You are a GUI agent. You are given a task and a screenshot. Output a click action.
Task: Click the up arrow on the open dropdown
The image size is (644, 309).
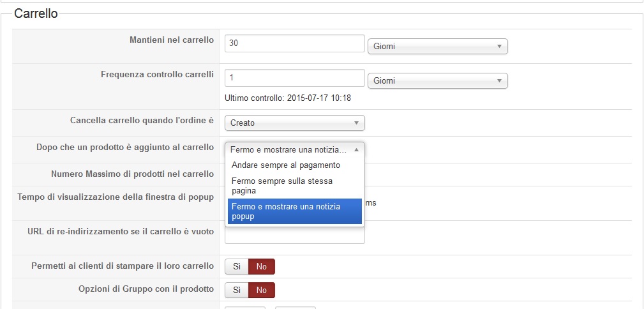[356, 150]
